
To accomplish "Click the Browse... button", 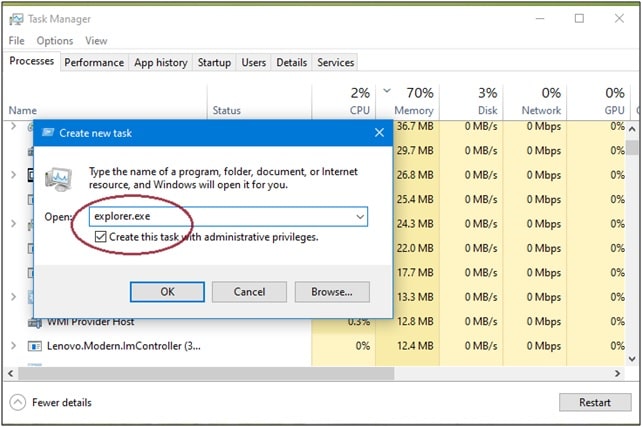I will [332, 292].
